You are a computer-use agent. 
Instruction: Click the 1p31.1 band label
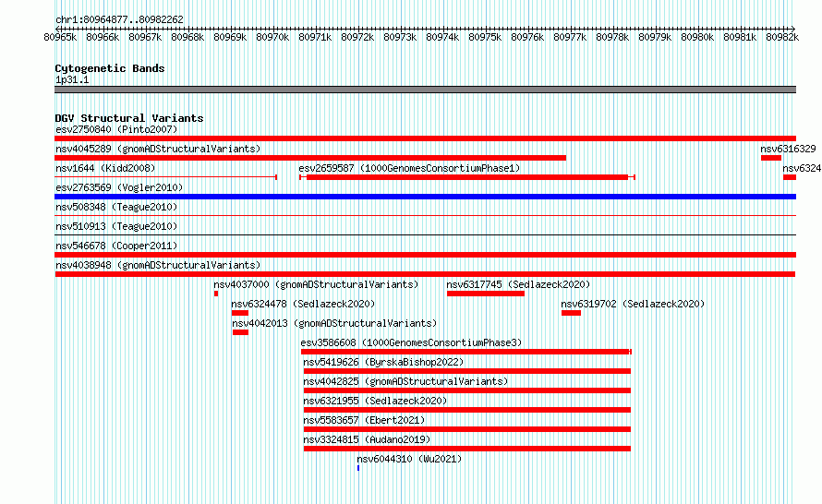tap(72, 79)
